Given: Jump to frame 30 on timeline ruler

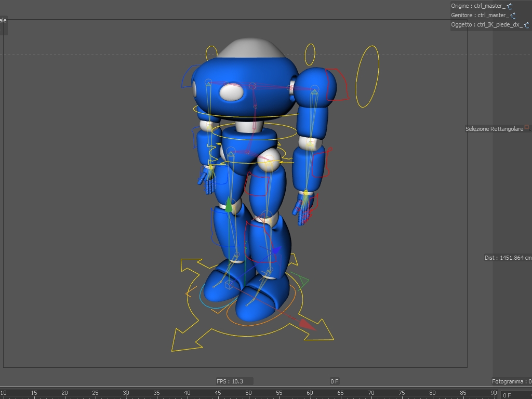Looking at the screenshot, I should [x=126, y=393].
